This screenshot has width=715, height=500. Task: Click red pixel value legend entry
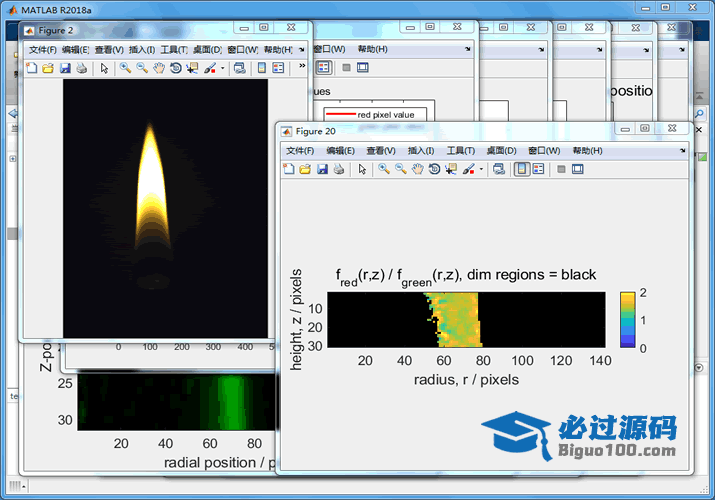(375, 114)
